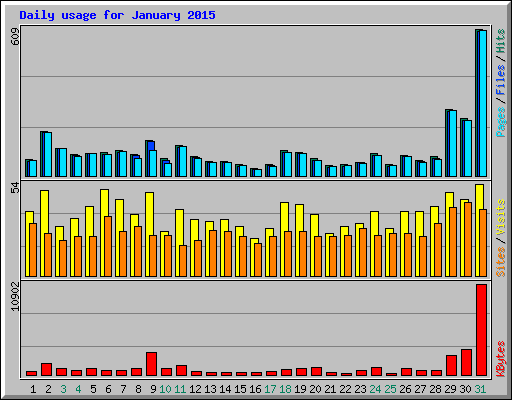The width and height of the screenshot is (512, 400).
Task: Click day 6 on the x-axis
Action: [x=108, y=389]
